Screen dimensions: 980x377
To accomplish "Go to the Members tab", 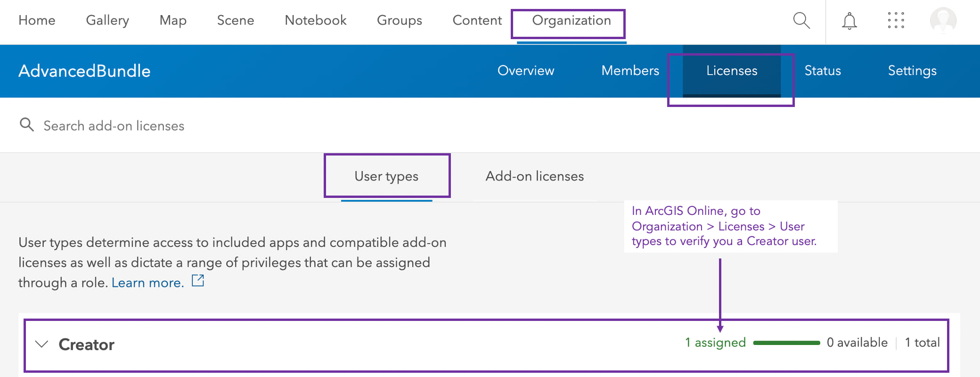I will [x=630, y=71].
